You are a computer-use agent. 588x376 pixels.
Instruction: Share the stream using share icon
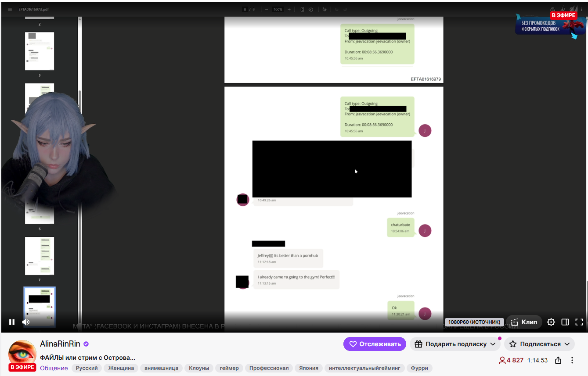point(558,360)
